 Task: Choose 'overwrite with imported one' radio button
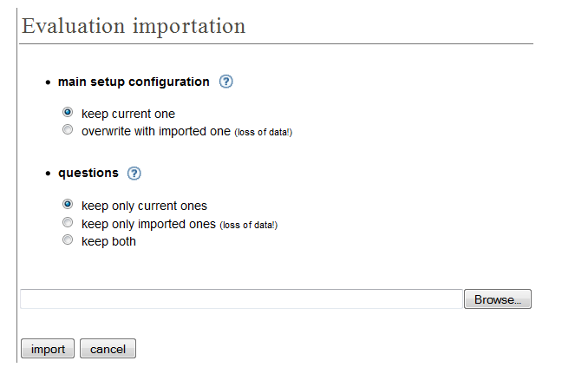pyautogui.click(x=68, y=130)
